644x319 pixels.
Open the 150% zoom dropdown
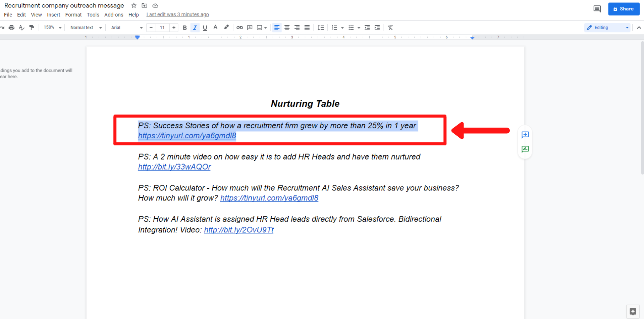coord(53,28)
